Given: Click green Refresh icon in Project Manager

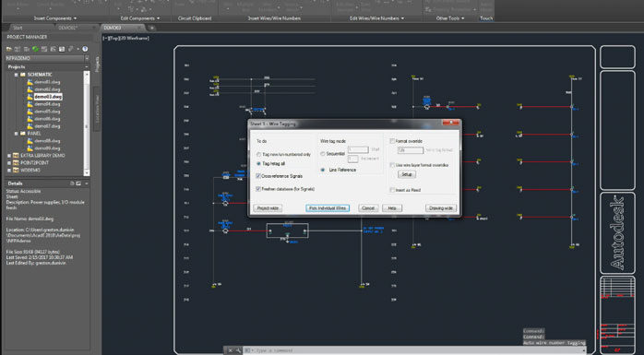Looking at the screenshot, I should (x=35, y=49).
